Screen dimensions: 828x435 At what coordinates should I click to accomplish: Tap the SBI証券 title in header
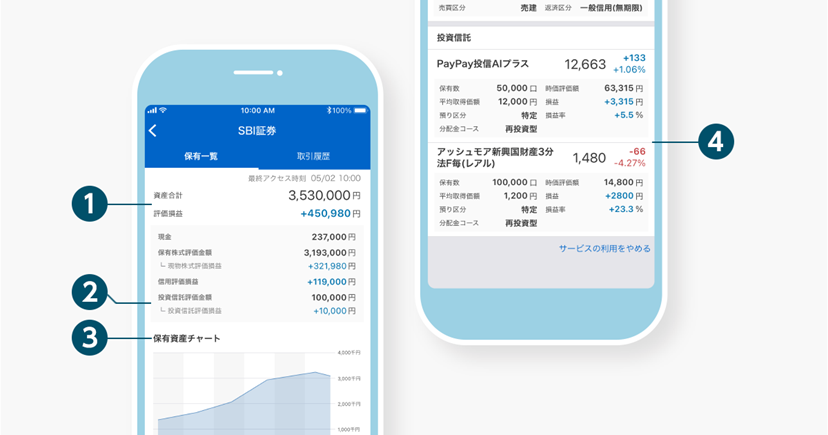257,131
